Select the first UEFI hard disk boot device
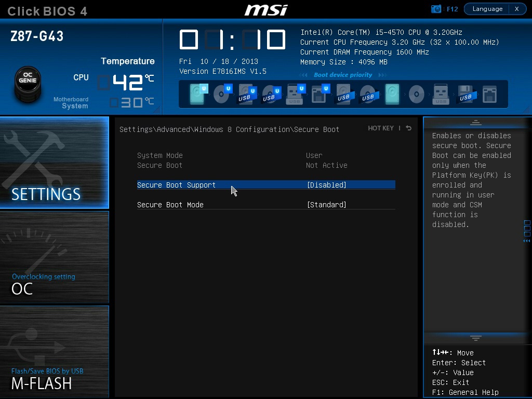The width and height of the screenshot is (532, 399). coord(197,95)
